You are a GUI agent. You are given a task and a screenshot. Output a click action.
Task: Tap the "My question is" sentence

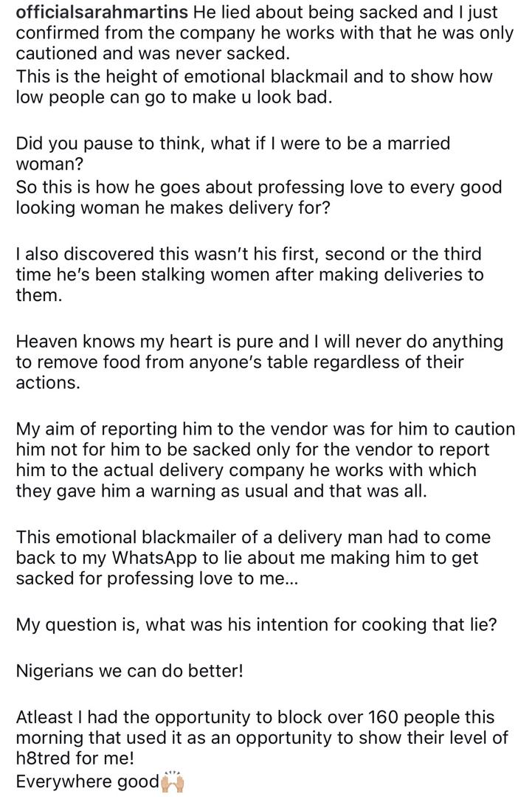(x=256, y=625)
